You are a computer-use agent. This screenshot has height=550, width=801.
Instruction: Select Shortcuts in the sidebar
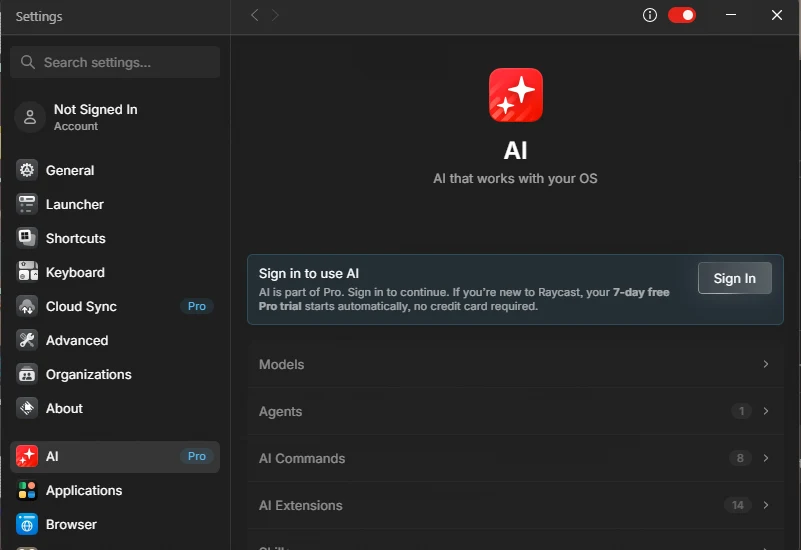(x=115, y=238)
